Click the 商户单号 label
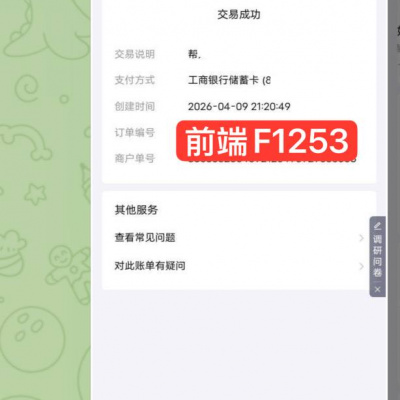Image resolution: width=400 pixels, height=400 pixels. point(135,158)
